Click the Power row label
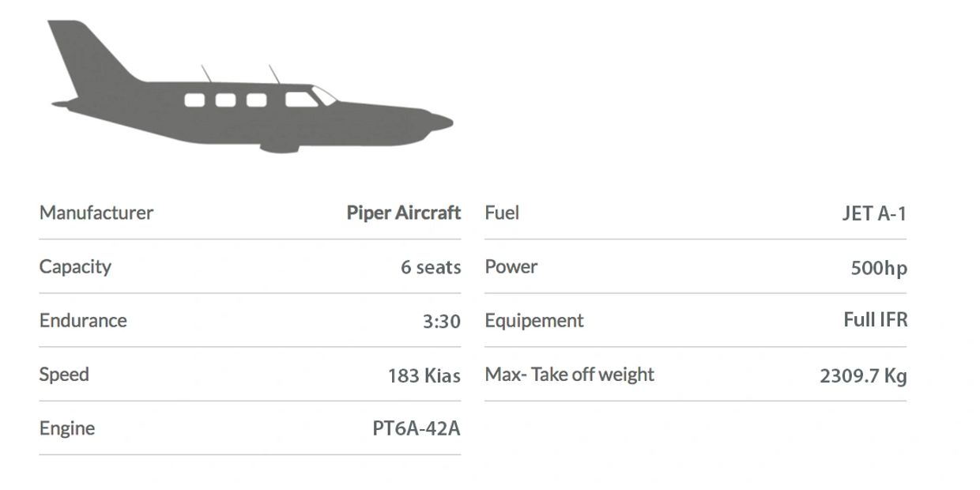The width and height of the screenshot is (980, 490). click(x=511, y=266)
